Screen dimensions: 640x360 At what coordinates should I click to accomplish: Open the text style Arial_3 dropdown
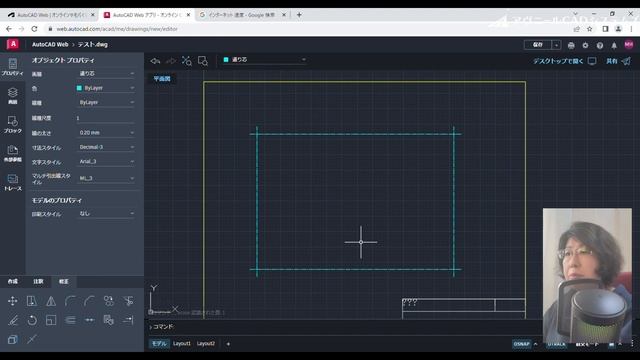[x=106, y=162]
